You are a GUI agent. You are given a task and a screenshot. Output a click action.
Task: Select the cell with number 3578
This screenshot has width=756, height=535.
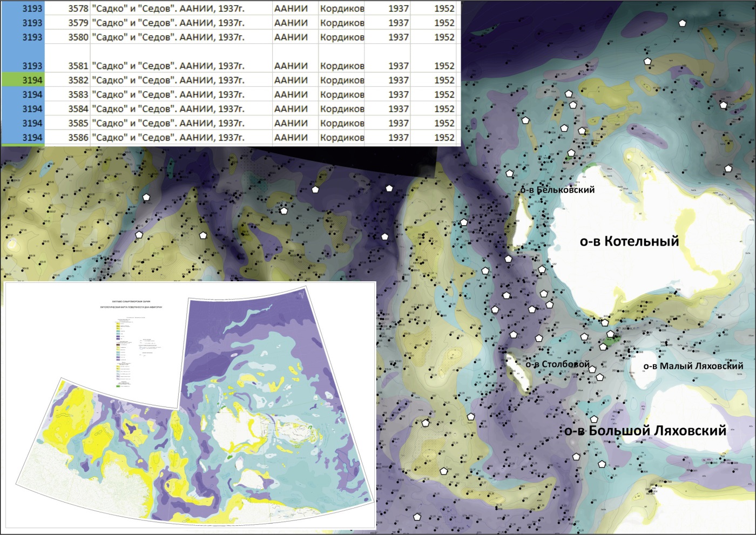[67, 9]
